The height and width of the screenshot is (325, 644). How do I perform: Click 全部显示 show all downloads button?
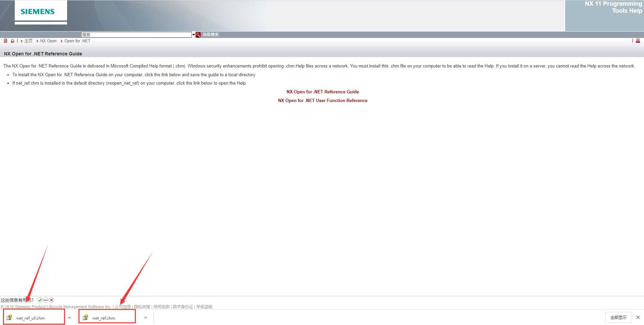(618, 317)
